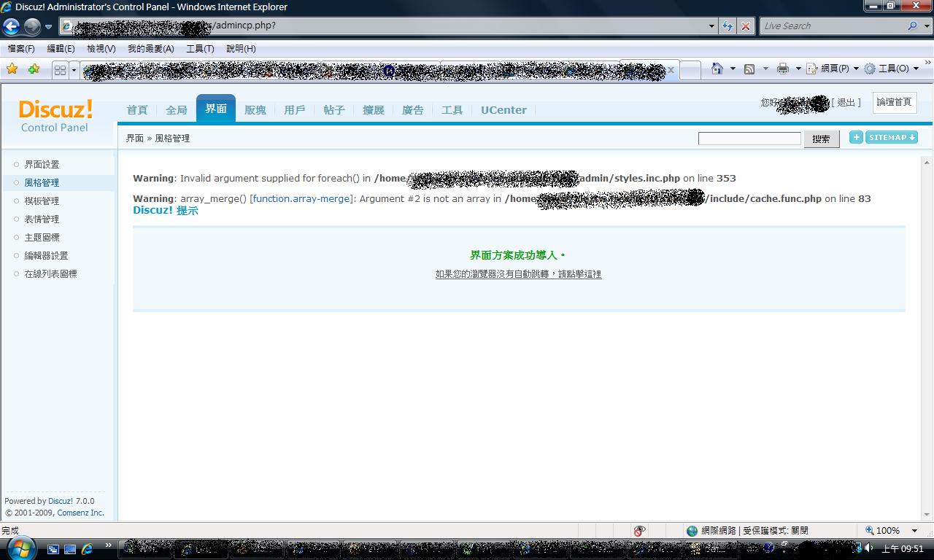This screenshot has height=560, width=934.
Task: Open 界面設置 in the sidebar
Action: pos(42,165)
